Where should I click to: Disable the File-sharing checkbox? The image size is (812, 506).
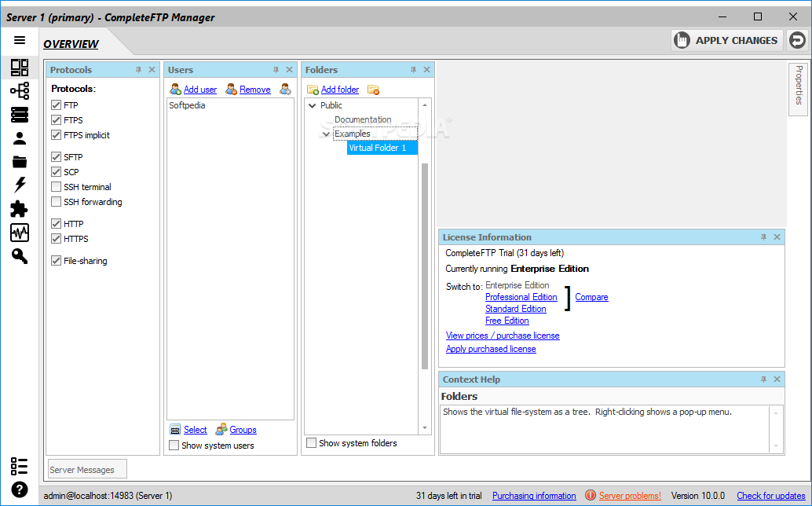(x=56, y=261)
